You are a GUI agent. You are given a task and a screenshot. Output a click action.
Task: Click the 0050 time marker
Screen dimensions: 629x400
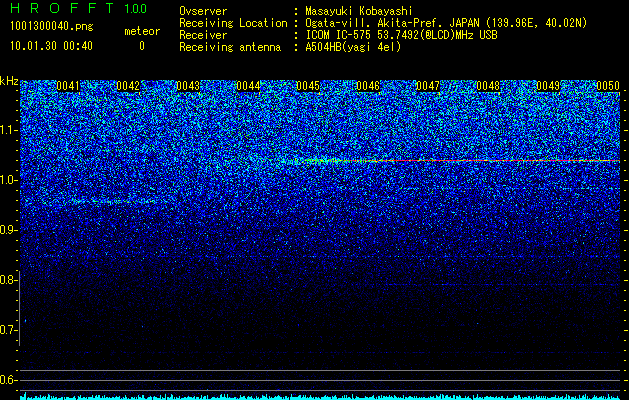608,86
